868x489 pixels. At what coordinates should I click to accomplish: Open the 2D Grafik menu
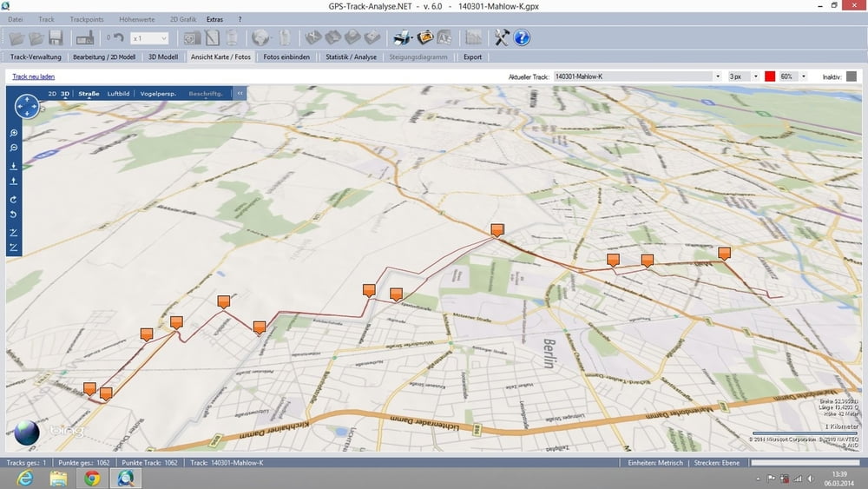(182, 19)
